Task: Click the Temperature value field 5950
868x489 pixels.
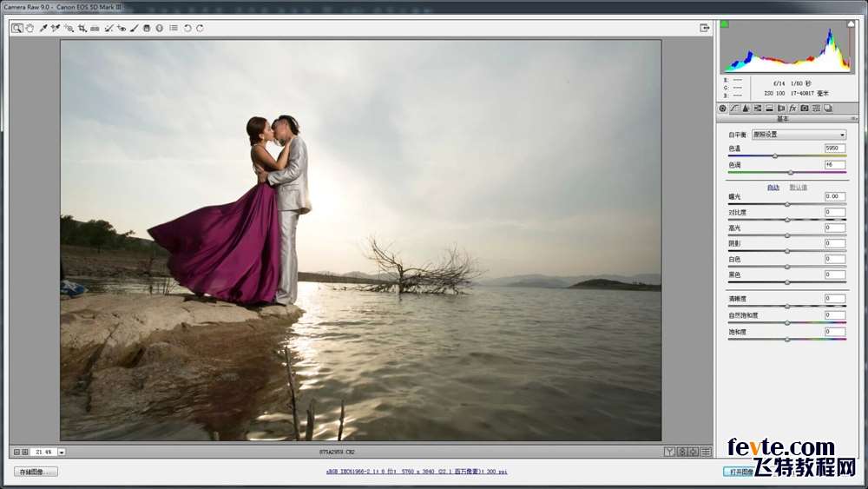Action: [x=835, y=149]
